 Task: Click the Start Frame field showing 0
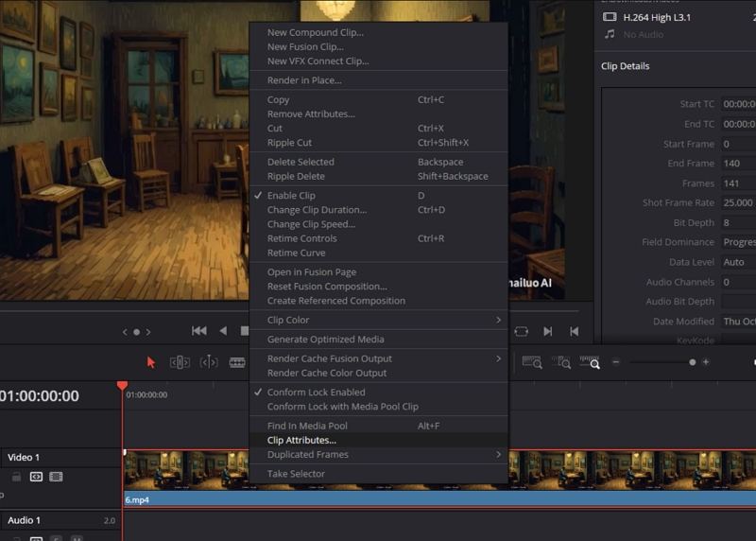coord(739,144)
